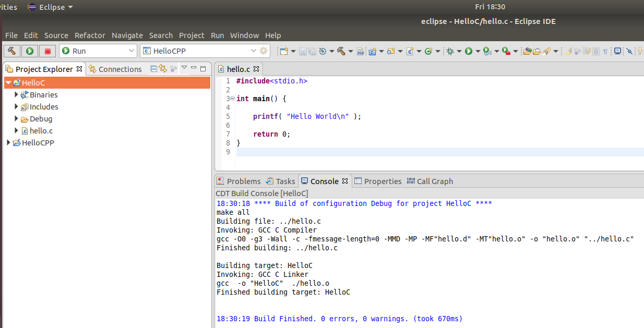The width and height of the screenshot is (644, 328).
Task: Expand the Debug folder arrow
Action: tap(17, 118)
